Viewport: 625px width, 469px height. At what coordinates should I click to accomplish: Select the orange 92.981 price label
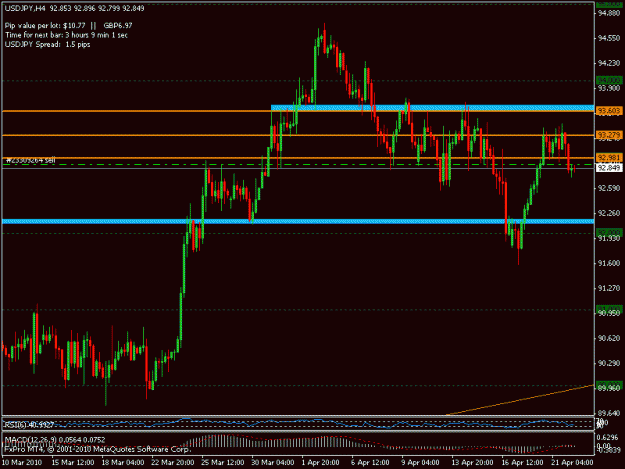pos(608,158)
